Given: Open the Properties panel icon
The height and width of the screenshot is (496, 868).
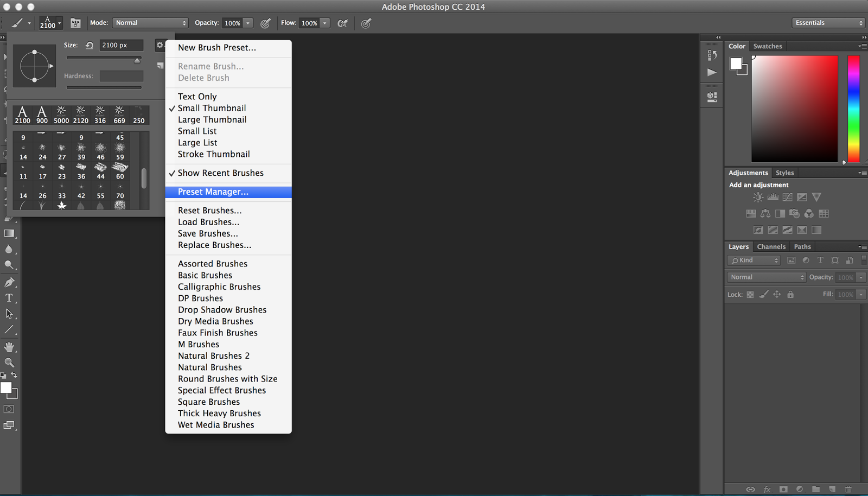Looking at the screenshot, I should coord(712,97).
